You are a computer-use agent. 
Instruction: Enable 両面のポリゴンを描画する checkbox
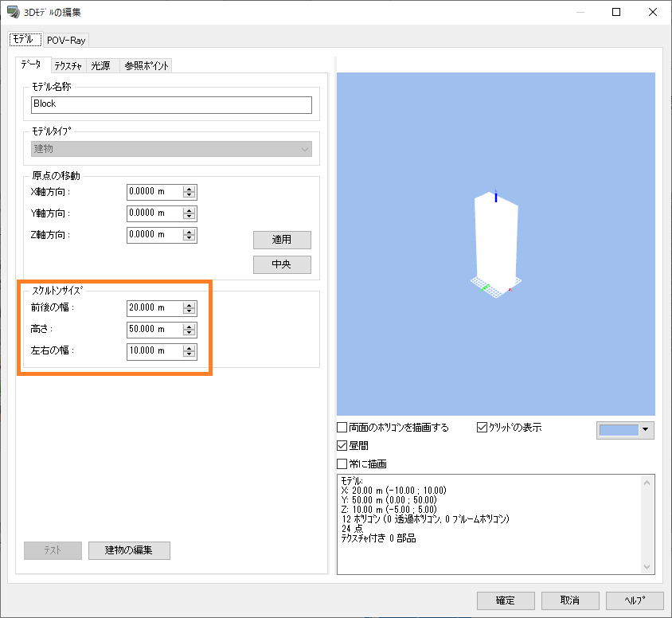click(x=342, y=428)
